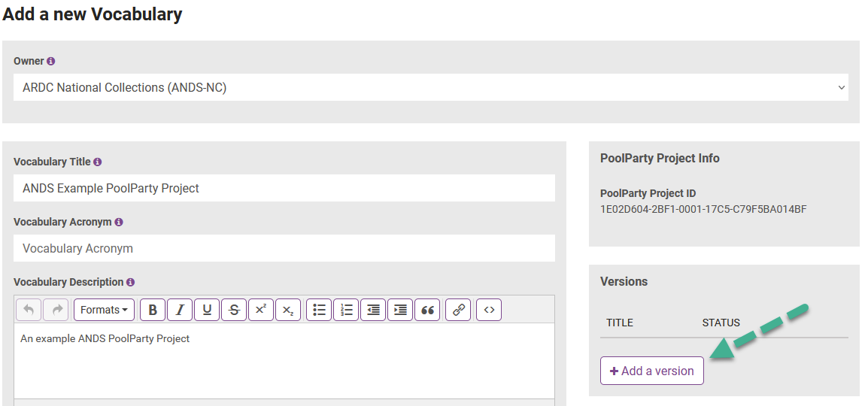Apply subscript formatting
The image size is (868, 406).
(x=288, y=310)
